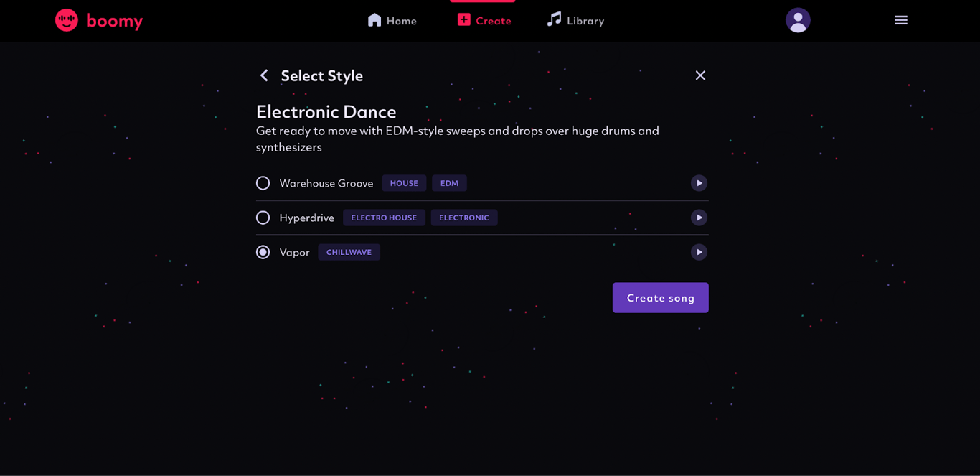Open the hamburger menu
This screenshot has height=476, width=980.
901,20
